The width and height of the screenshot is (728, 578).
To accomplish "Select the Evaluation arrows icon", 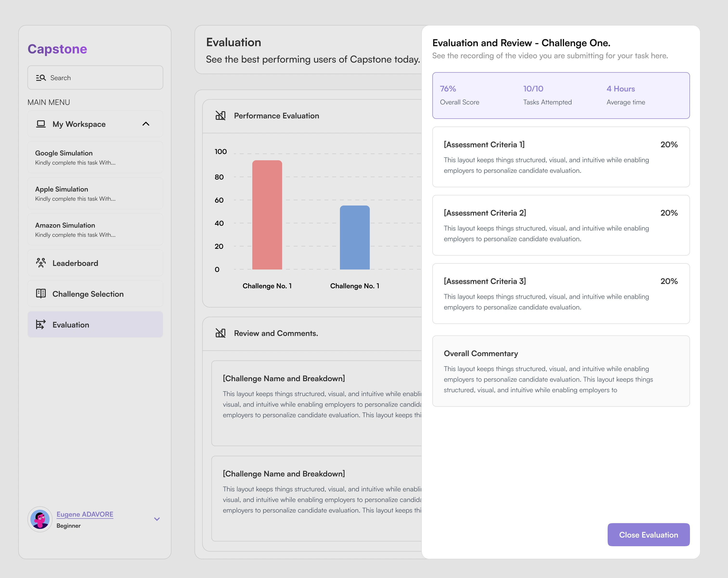I will click(x=41, y=324).
